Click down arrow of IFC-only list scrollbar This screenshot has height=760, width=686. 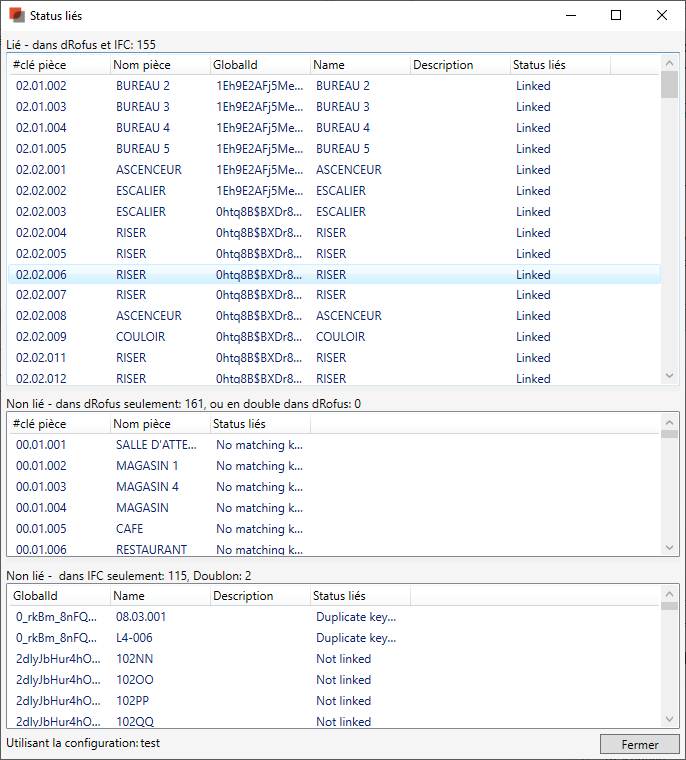[670, 719]
